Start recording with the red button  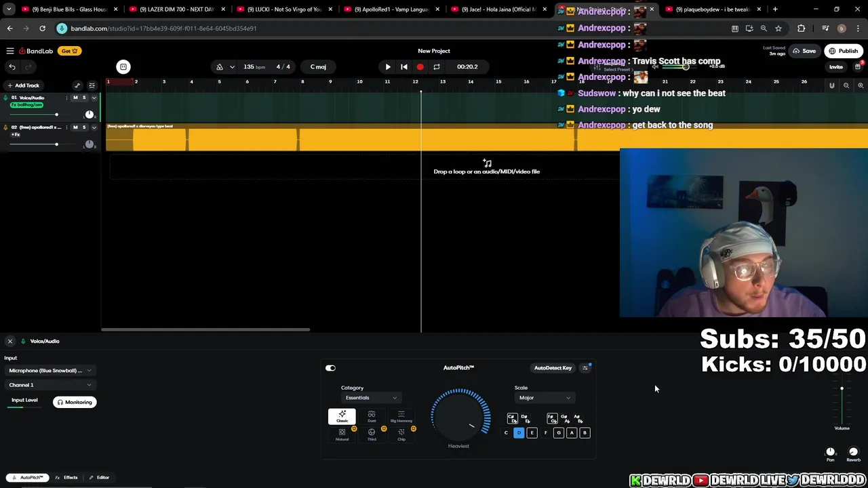(420, 66)
